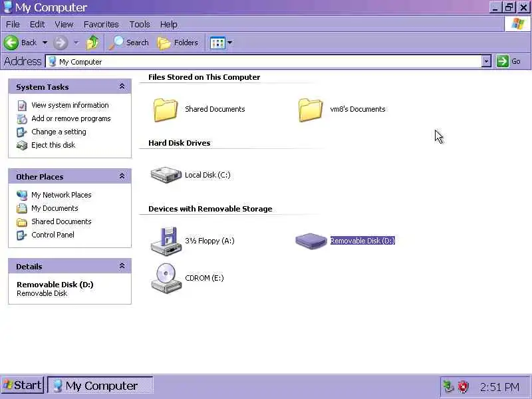Expand the Address bar dropdown
532x399 pixels.
(487, 61)
